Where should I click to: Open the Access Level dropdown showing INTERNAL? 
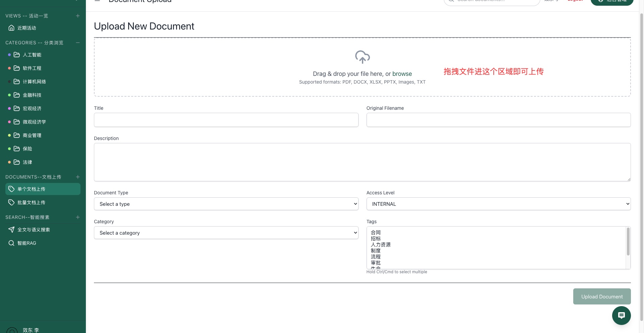coord(498,204)
